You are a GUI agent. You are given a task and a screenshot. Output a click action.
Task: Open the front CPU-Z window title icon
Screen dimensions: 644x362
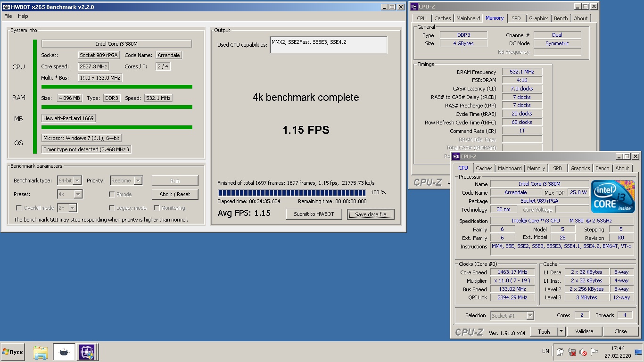point(456,156)
